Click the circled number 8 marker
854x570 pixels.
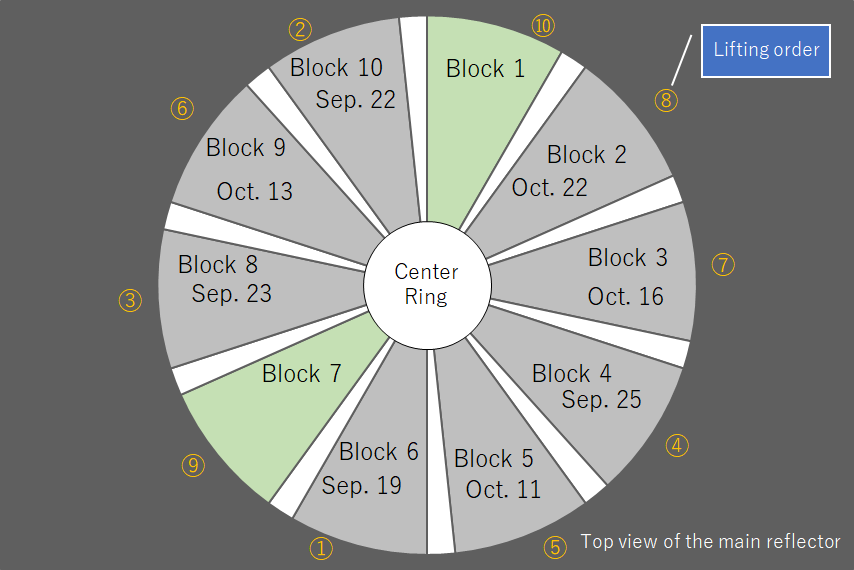[x=666, y=101]
